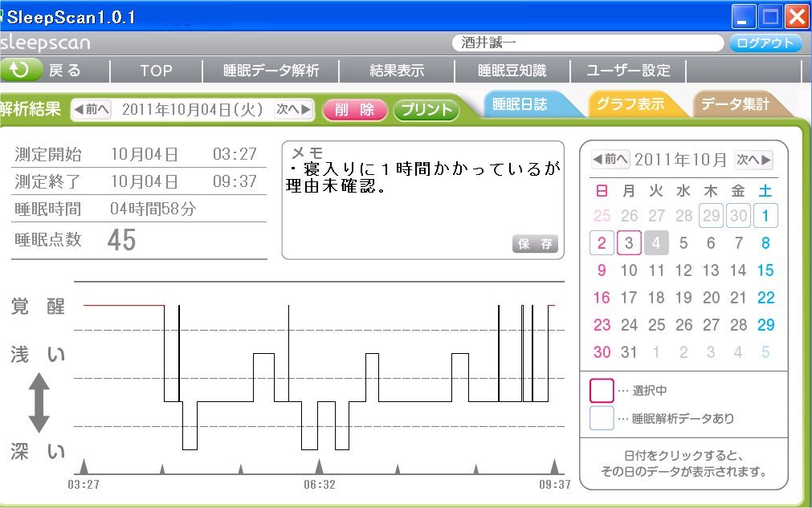Log out using the ログアウト button

pos(765,43)
